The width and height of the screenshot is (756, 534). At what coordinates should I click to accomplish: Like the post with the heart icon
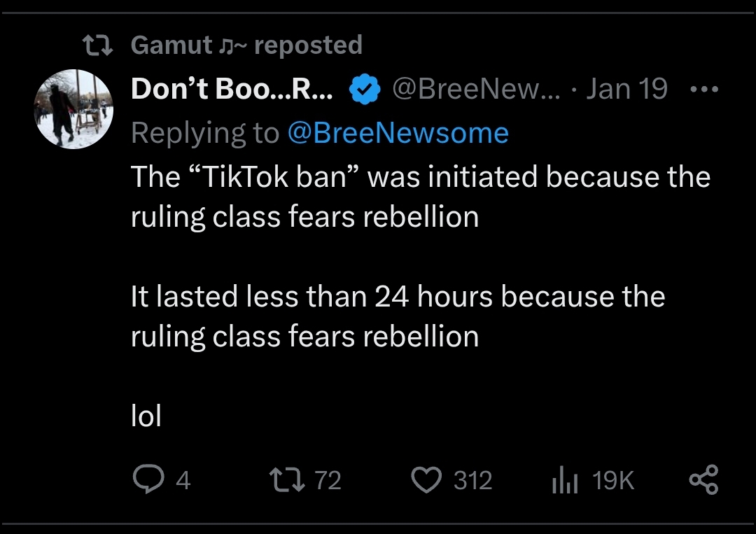[426, 480]
